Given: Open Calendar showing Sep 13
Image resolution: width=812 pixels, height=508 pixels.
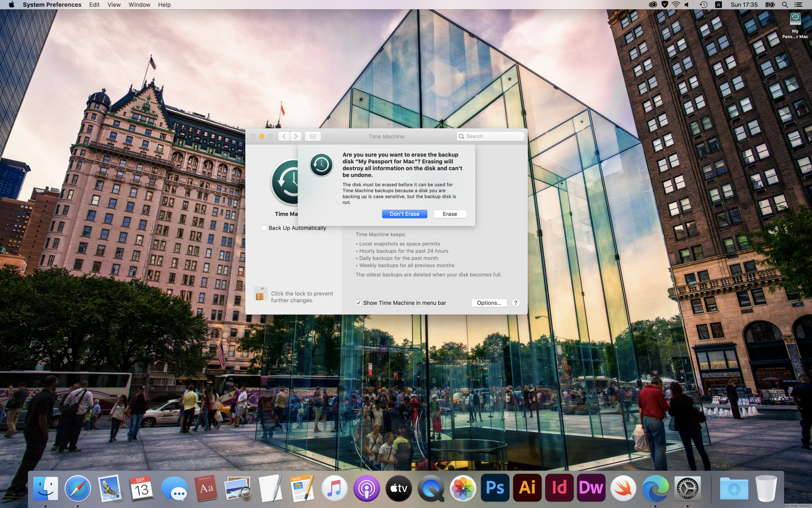Looking at the screenshot, I should pos(142,488).
